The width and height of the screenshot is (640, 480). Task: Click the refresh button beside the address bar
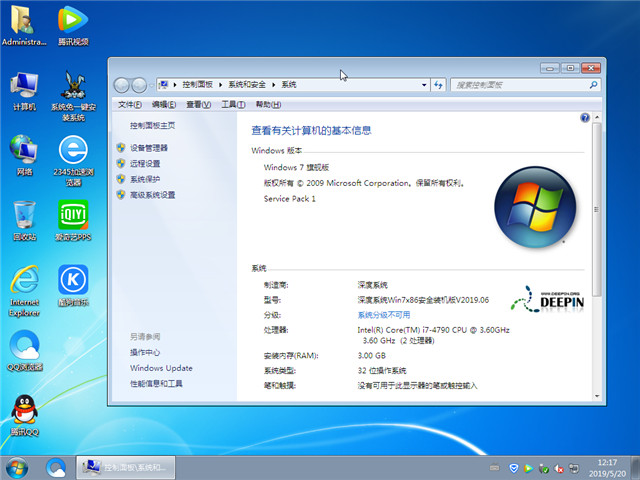coord(438,85)
